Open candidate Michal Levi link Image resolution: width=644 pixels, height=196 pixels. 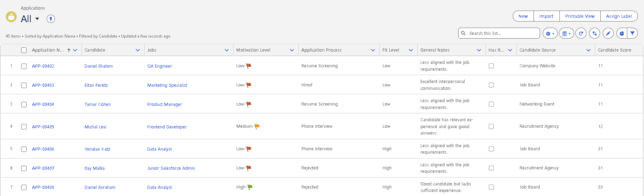(x=95, y=127)
